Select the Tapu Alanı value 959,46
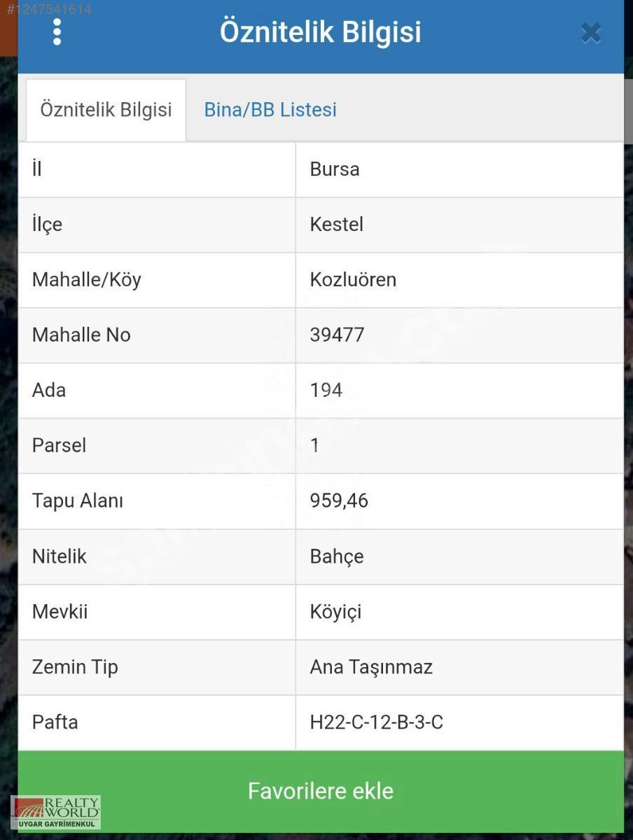 339,501
